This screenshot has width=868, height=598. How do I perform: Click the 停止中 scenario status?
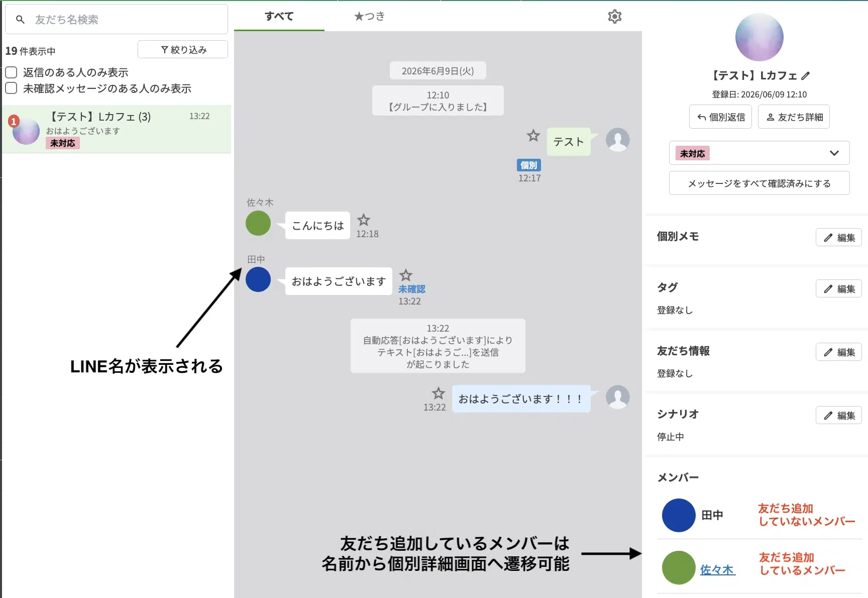[670, 437]
